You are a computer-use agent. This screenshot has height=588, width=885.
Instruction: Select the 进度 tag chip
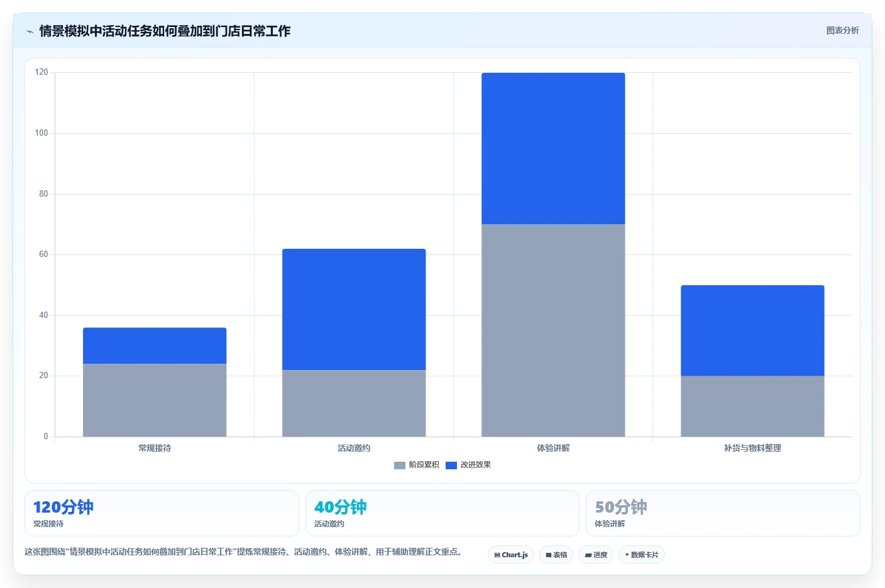click(x=596, y=555)
